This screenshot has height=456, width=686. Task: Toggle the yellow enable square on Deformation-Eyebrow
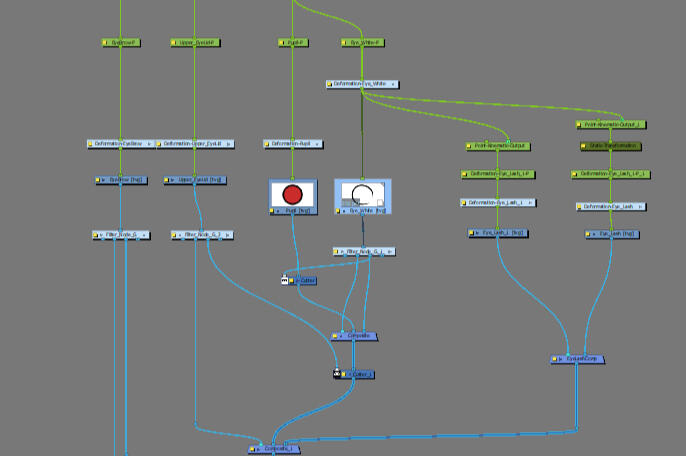91,144
